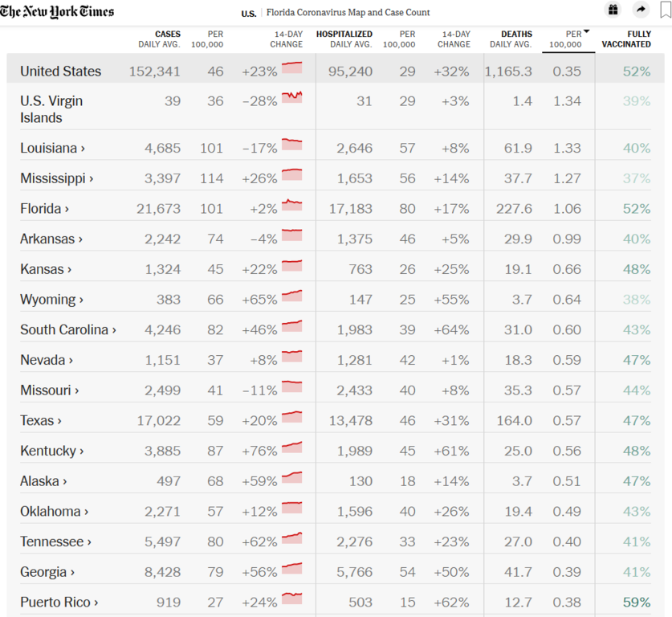The height and width of the screenshot is (617, 672).
Task: Open the U.S. section link
Action: pos(248,13)
